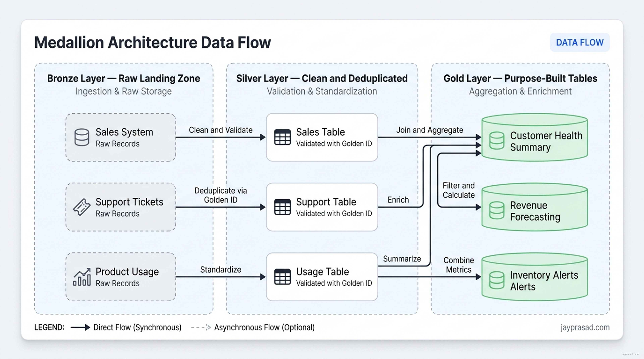Click the Standardize arrow label
Screen dimensions: 644x359
[221, 270]
